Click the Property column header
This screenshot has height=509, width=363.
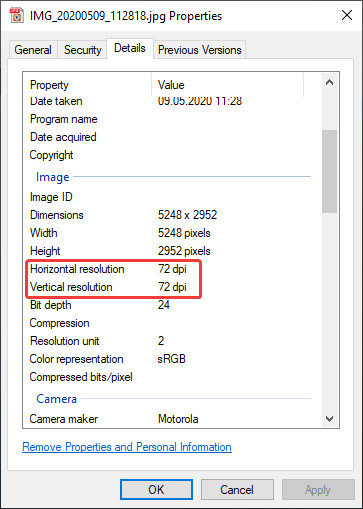pos(49,85)
